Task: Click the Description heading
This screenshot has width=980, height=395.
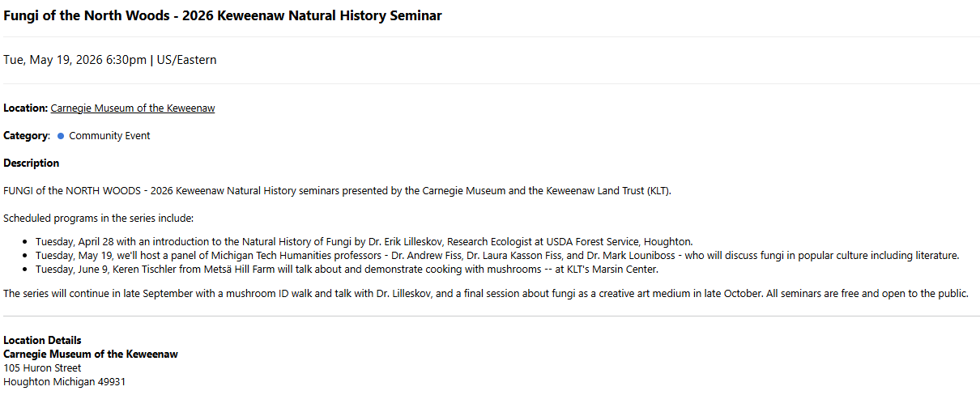Action: click(31, 164)
